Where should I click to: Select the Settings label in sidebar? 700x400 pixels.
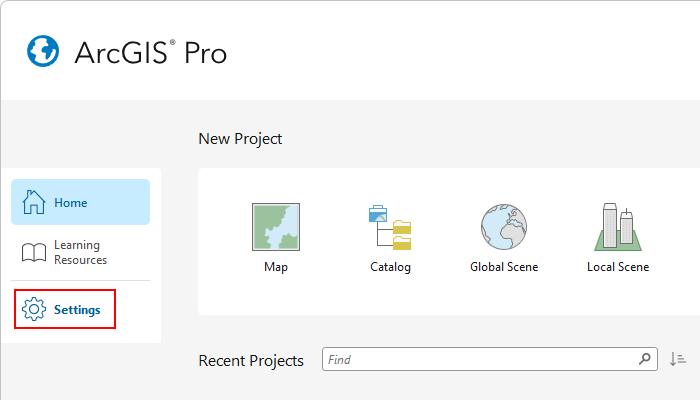(x=77, y=309)
